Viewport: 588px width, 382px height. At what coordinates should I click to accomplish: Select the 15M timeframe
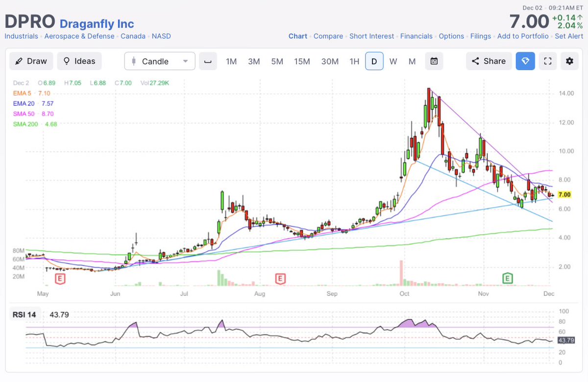point(302,61)
